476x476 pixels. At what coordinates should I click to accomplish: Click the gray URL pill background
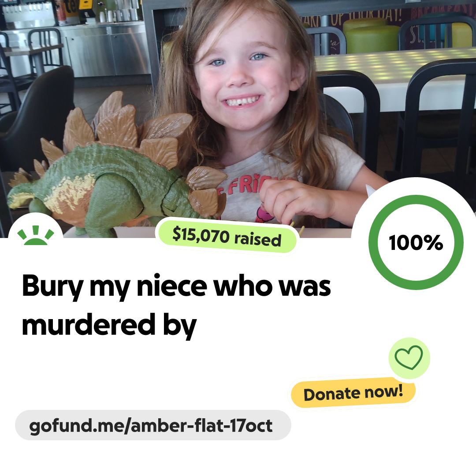pyautogui.click(x=153, y=425)
